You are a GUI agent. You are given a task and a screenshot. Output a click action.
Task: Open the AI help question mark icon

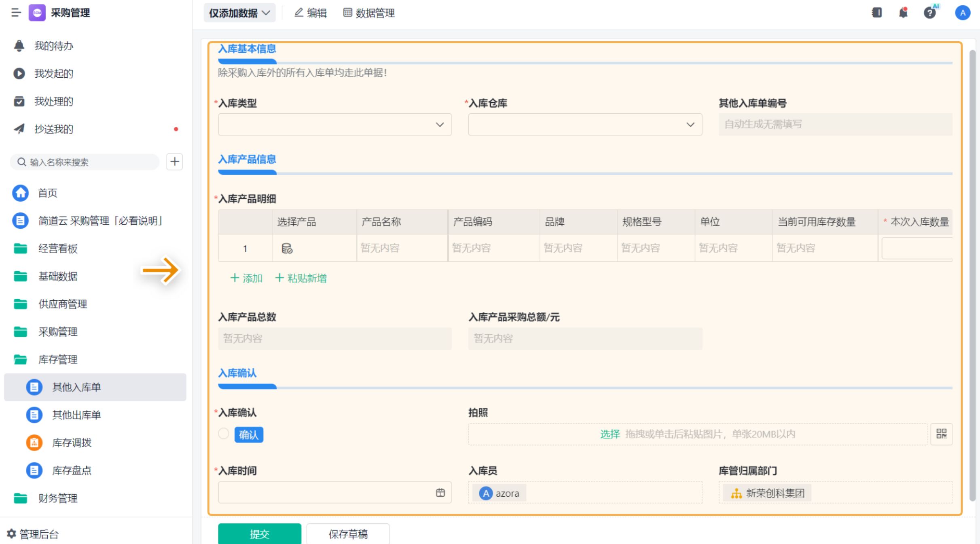click(929, 13)
